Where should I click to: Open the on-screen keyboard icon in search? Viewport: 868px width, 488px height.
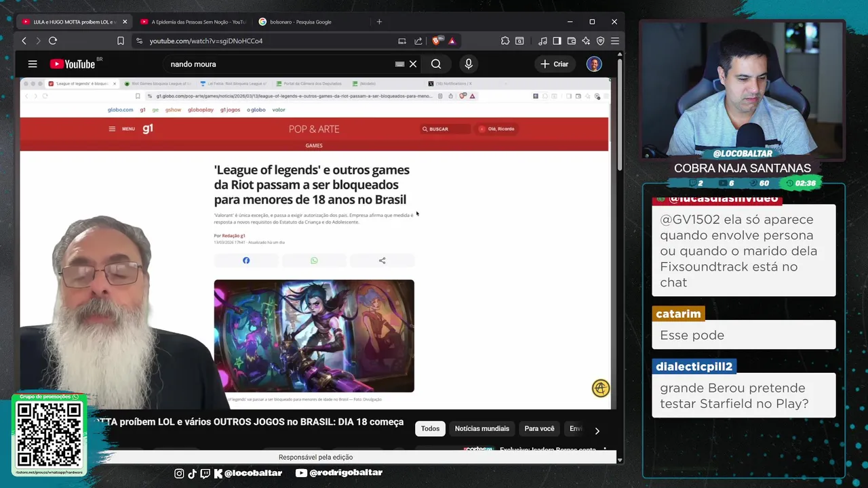click(x=399, y=64)
